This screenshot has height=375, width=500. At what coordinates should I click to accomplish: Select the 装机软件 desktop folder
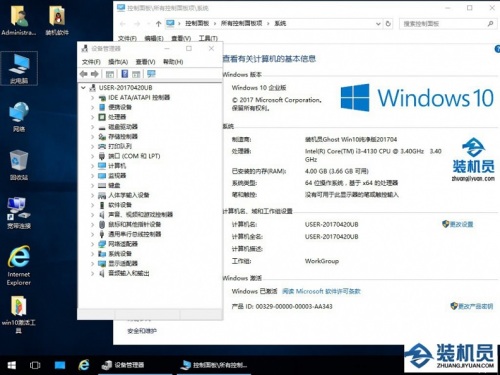tap(57, 20)
